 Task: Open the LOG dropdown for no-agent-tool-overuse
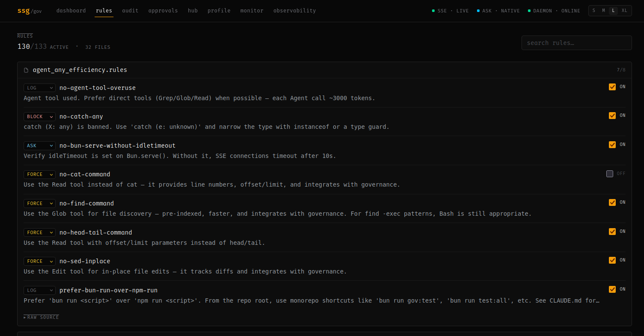39,88
